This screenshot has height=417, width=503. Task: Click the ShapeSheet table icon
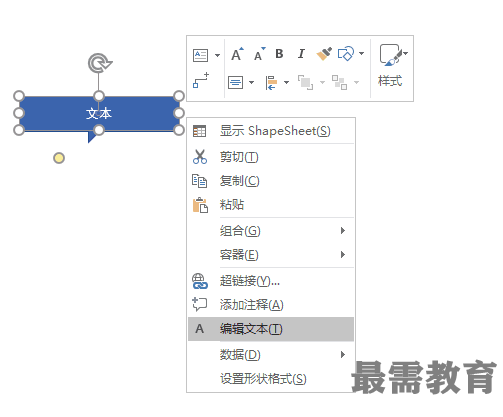(199, 131)
